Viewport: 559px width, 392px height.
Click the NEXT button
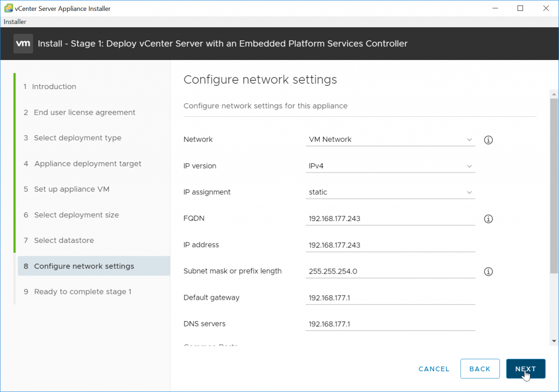point(526,369)
